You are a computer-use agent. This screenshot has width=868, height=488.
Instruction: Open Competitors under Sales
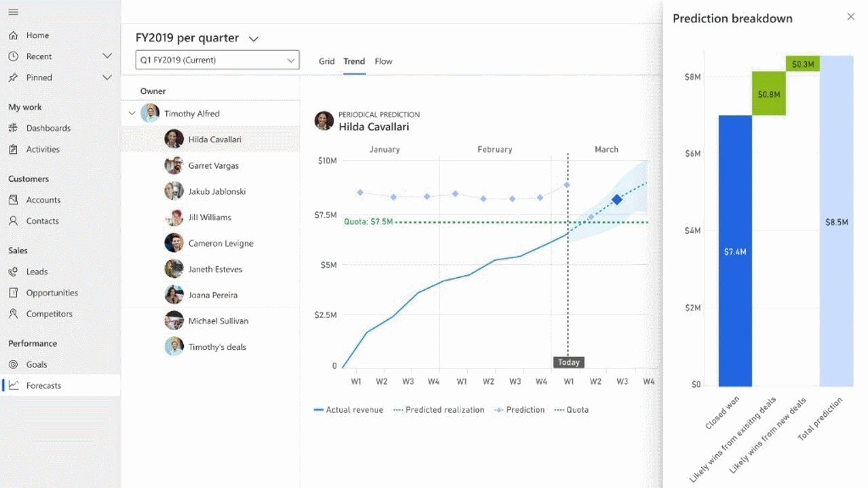(x=50, y=314)
